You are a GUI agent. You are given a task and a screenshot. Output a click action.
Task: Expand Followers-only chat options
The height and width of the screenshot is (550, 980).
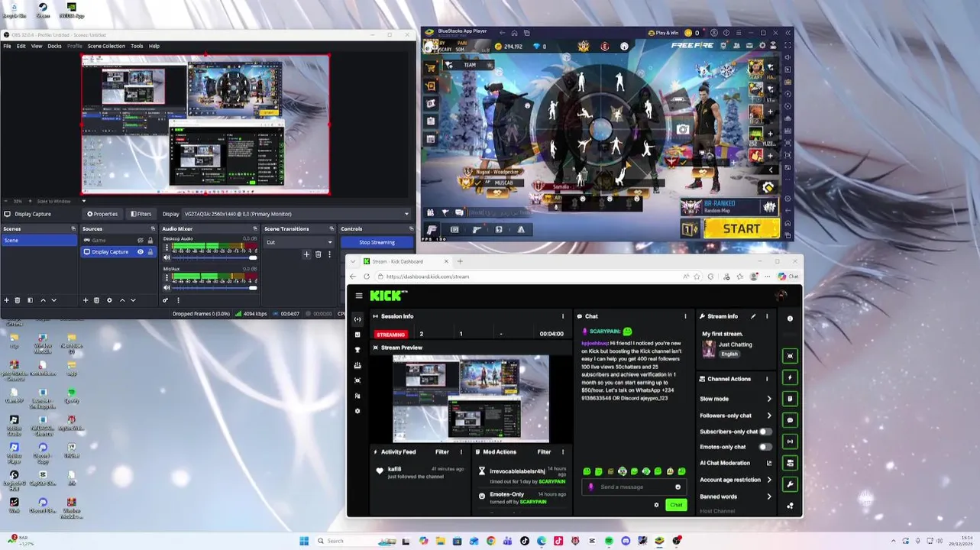[x=768, y=416]
